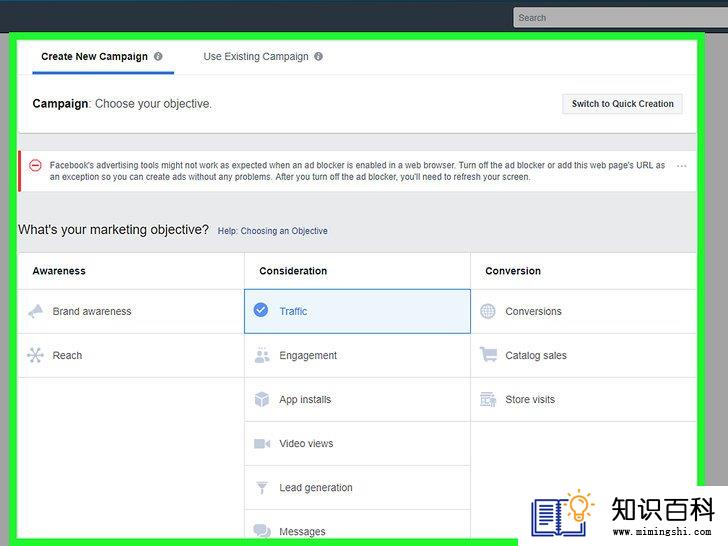Select the Reach objective label
This screenshot has height=546, width=728.
point(67,356)
